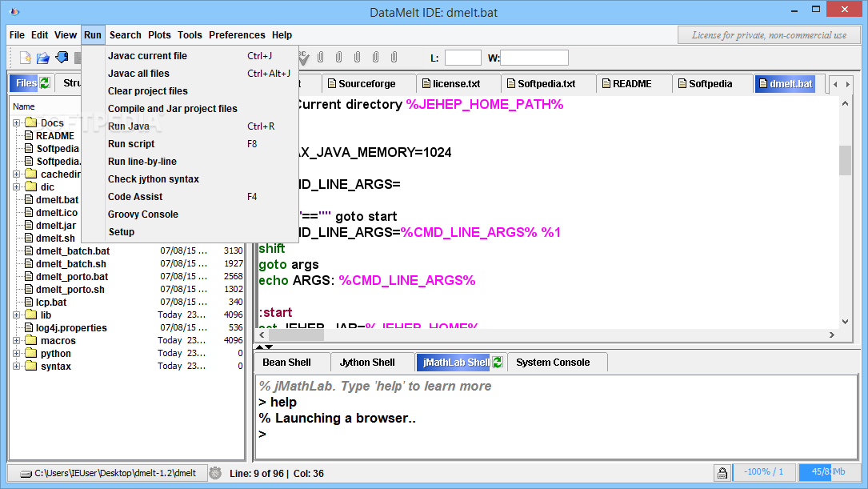
Task: Click the new file toolbar icon
Action: click(26, 57)
